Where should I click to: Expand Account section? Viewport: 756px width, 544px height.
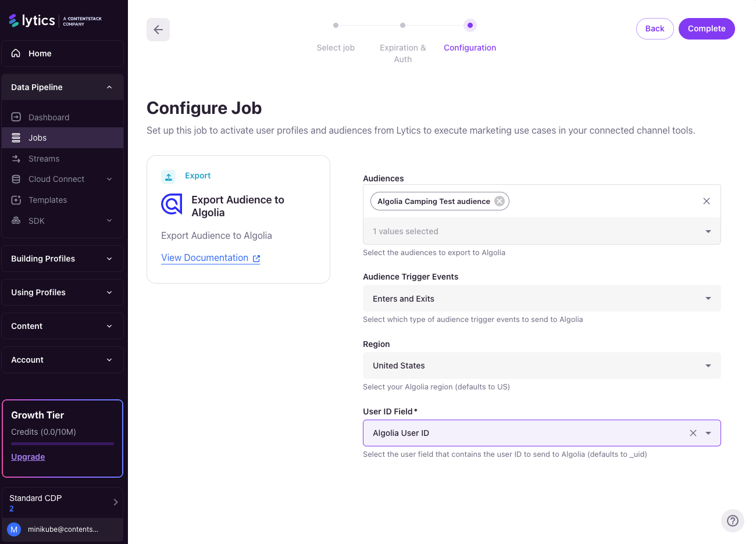(109, 360)
